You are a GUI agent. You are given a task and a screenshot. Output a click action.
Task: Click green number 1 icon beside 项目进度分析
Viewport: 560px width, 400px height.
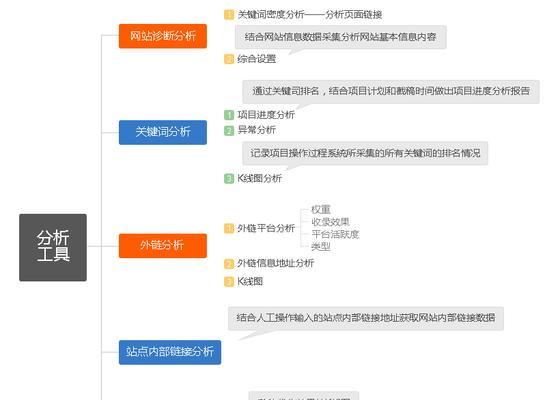229,115
